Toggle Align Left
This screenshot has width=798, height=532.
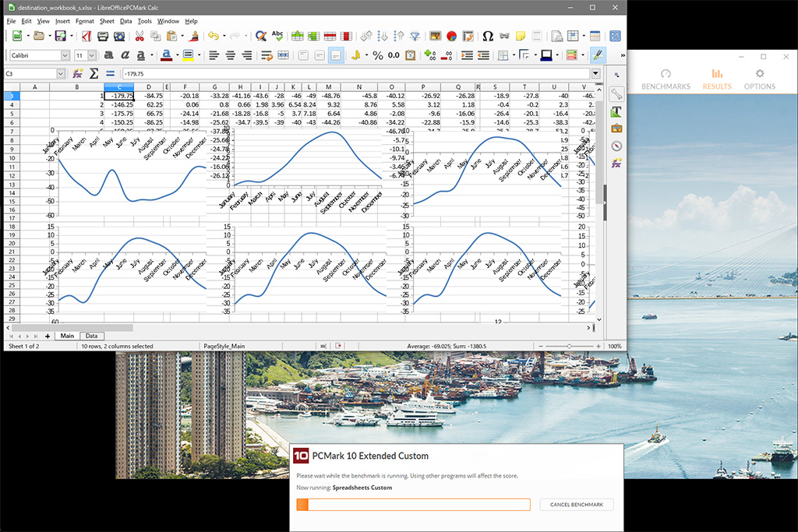[x=214, y=55]
